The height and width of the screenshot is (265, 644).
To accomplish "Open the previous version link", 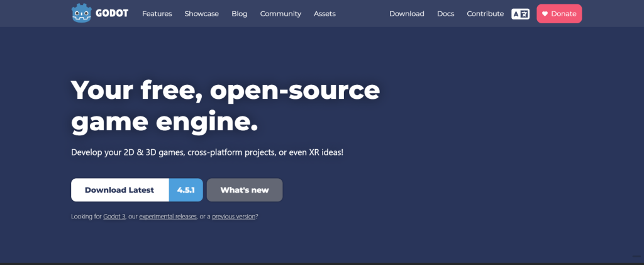I will coord(234,217).
